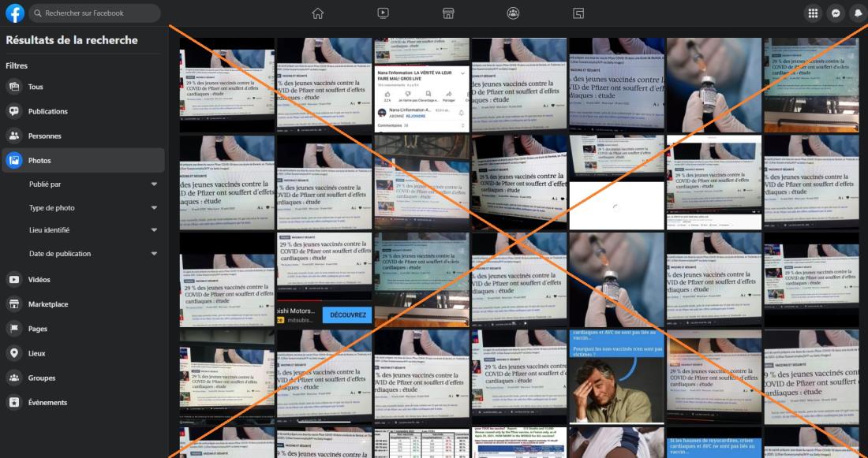Click the Pages flag icon
The height and width of the screenshot is (458, 868).
click(x=14, y=329)
